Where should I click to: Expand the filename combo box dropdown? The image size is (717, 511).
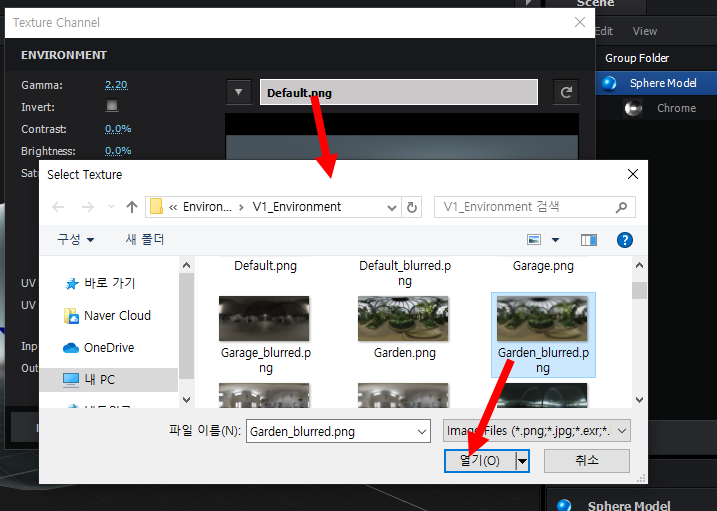coord(422,431)
